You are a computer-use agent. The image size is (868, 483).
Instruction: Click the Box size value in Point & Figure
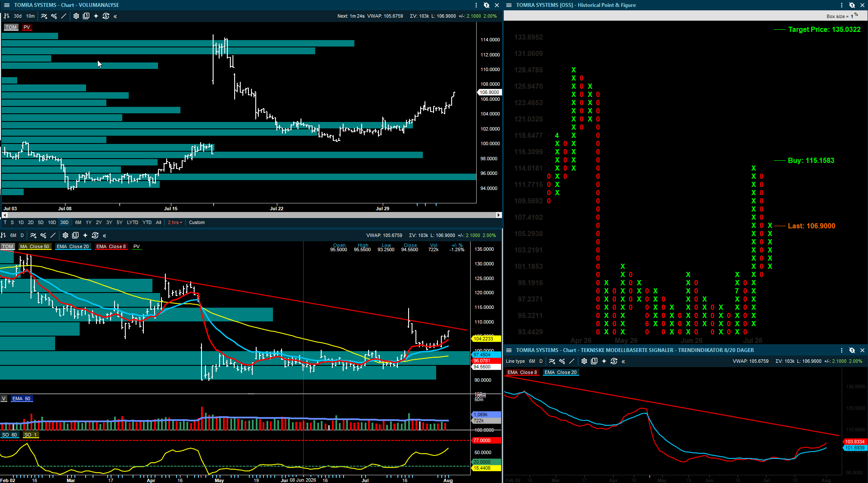click(855, 16)
